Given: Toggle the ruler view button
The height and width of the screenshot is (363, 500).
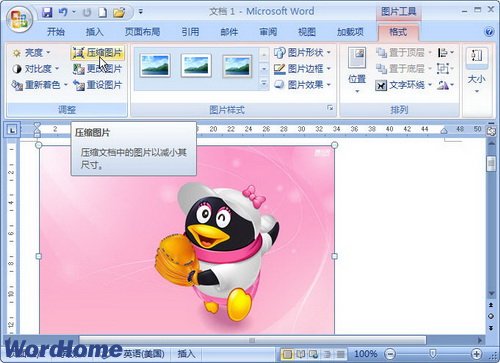Looking at the screenshot, I should point(491,131).
